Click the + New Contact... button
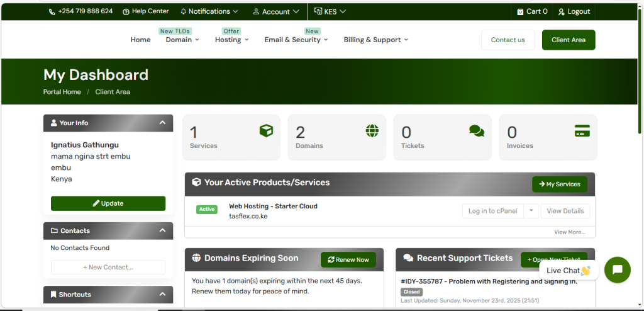This screenshot has width=644, height=311. (x=108, y=268)
